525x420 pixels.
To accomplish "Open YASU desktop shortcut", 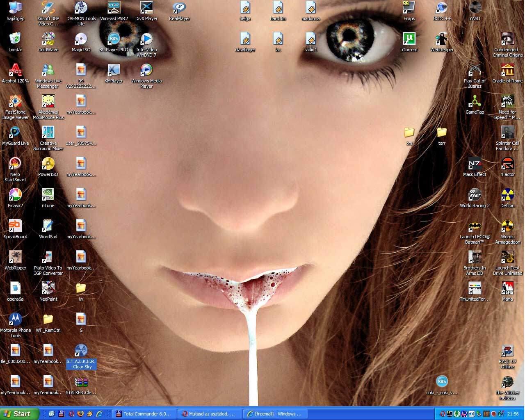I will (475, 11).
